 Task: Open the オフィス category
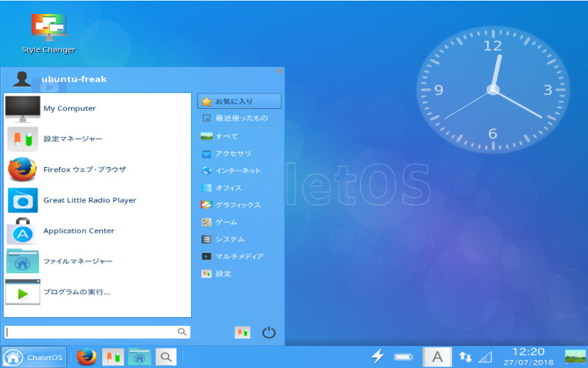(x=240, y=188)
